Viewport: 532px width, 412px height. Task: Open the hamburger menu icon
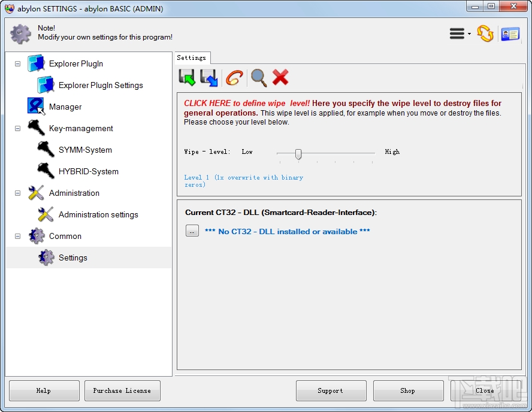457,34
